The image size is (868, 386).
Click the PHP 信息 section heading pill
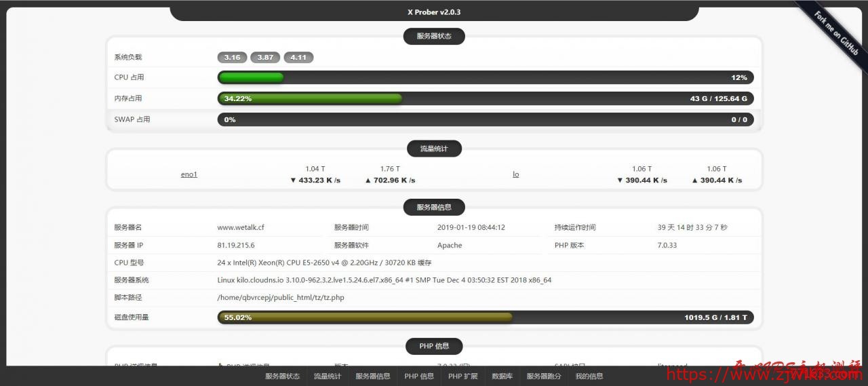tap(434, 346)
